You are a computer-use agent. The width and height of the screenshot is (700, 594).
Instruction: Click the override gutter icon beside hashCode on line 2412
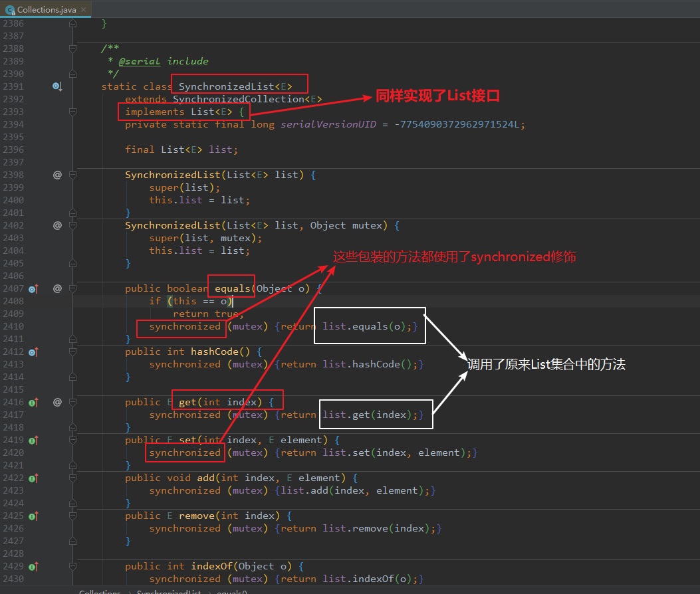33,352
